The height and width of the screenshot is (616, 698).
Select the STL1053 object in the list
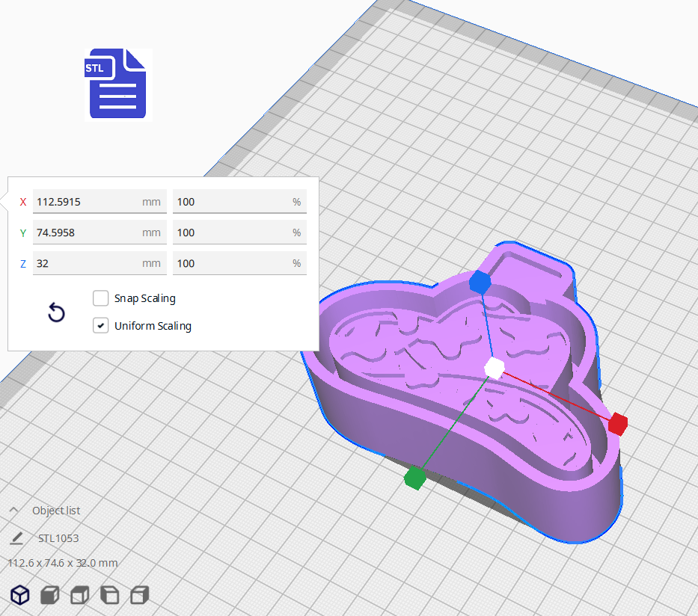click(58, 538)
